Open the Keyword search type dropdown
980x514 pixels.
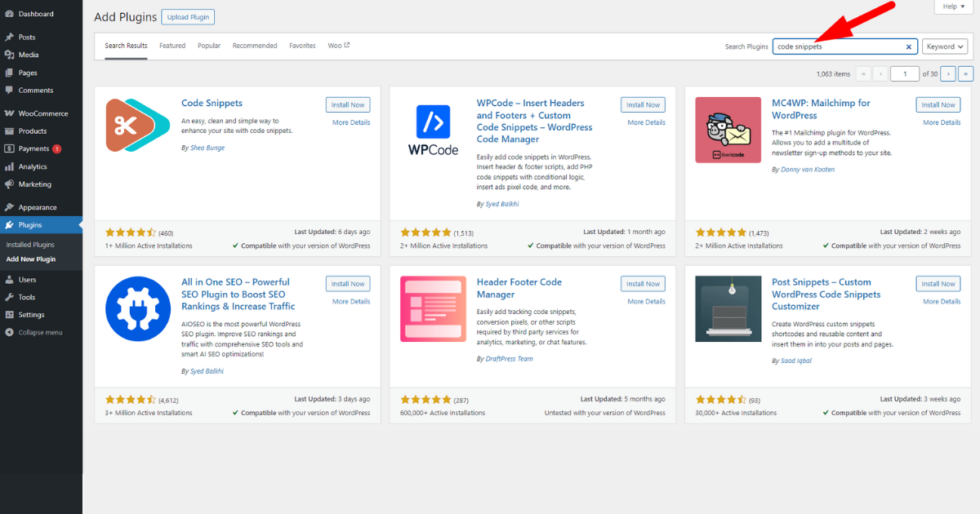[x=945, y=47]
